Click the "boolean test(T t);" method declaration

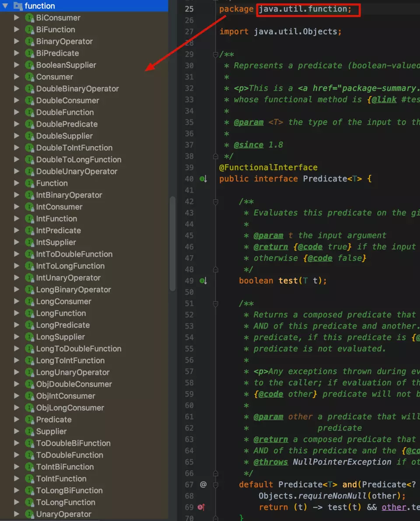coord(283,281)
